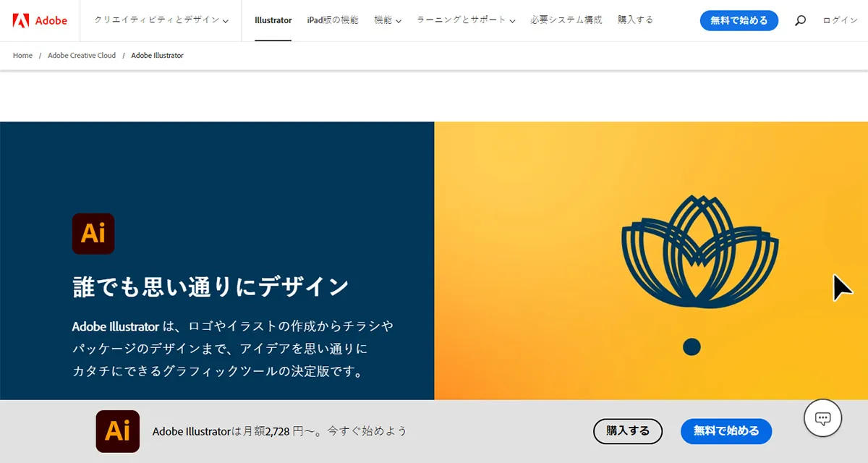This screenshot has height=463, width=868.
Task: Click the Ai icon in the bottom banner
Action: [118, 431]
